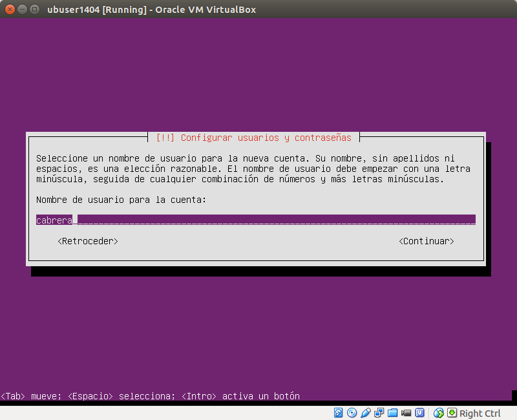The height and width of the screenshot is (420, 517).
Task: Click the video capture status icon
Action: 406,413
